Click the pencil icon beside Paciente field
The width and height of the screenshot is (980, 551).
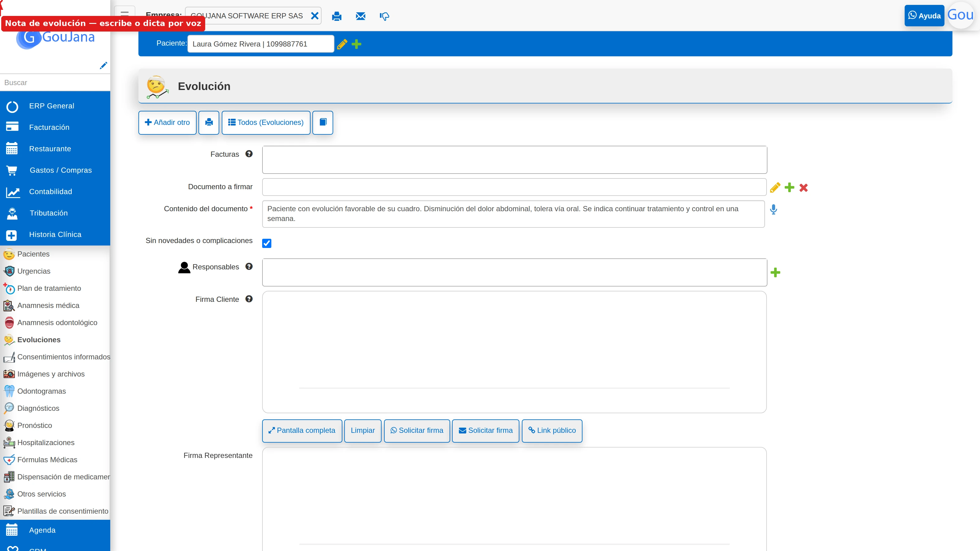tap(342, 44)
